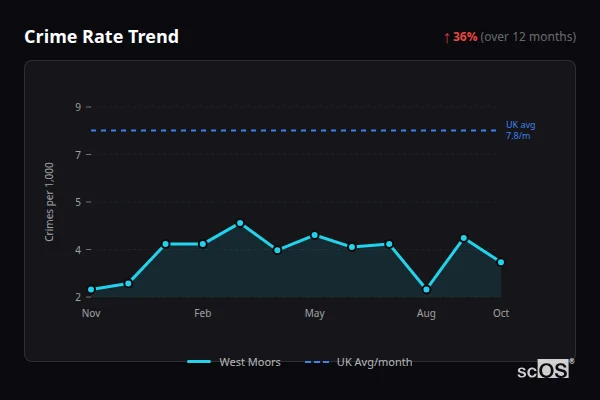Click the Crime Rate Trend heading
The width and height of the screenshot is (600, 400).
click(101, 37)
